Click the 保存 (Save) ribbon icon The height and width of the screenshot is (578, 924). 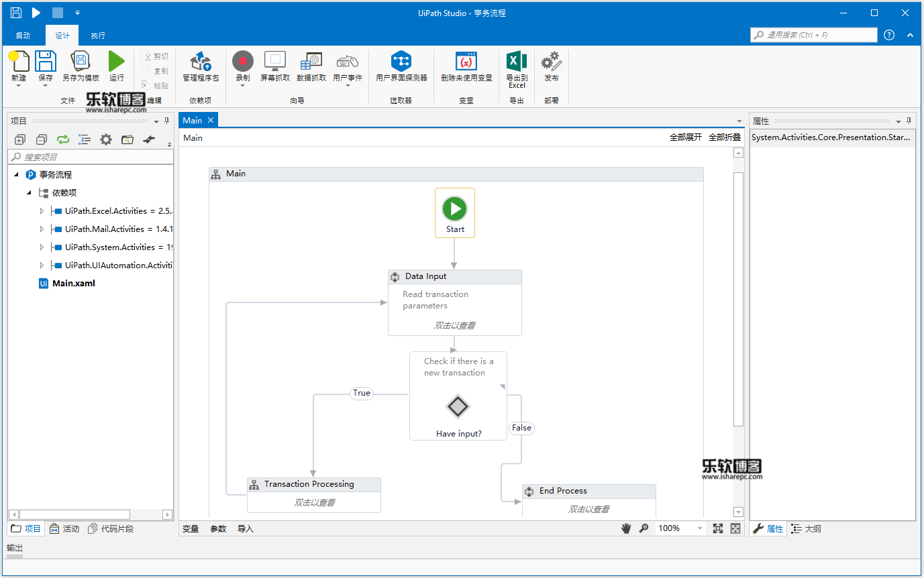(x=45, y=62)
